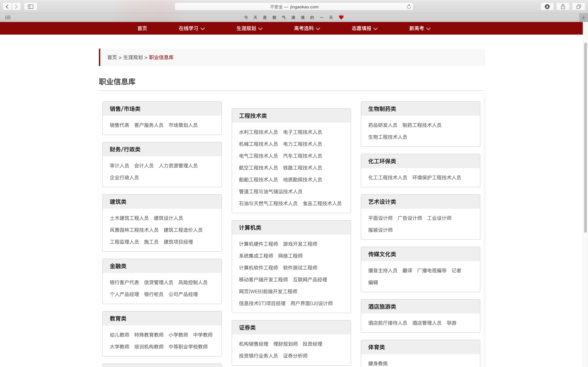
Task: Expand the 在线学习 dropdown menu
Action: (191, 28)
